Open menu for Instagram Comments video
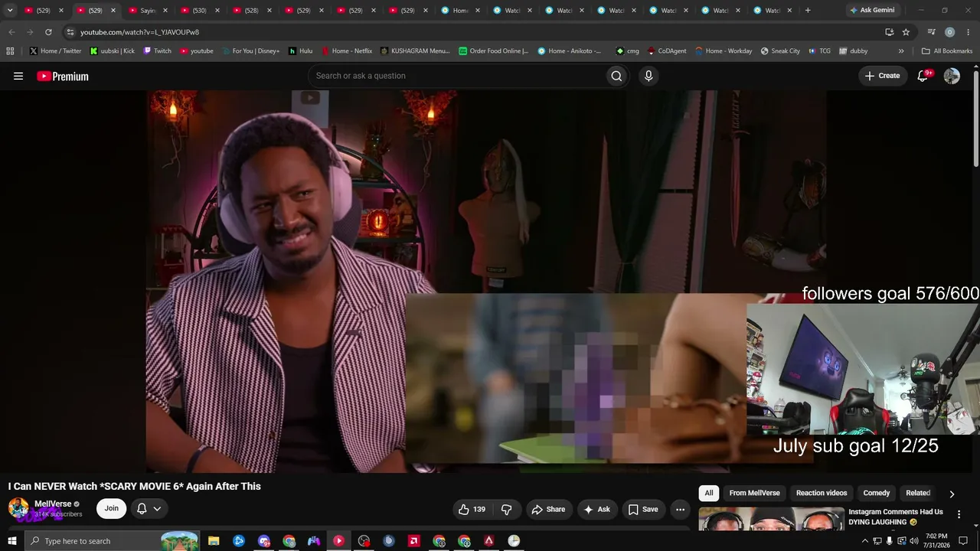 tap(959, 514)
